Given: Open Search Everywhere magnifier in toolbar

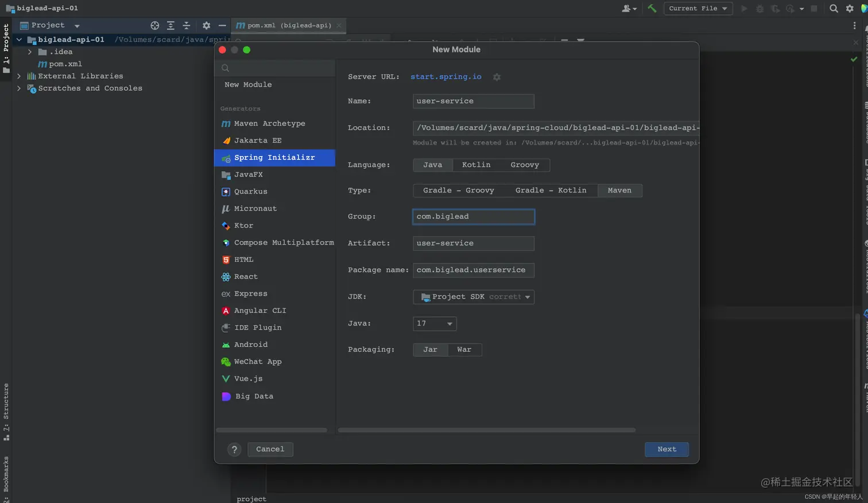Looking at the screenshot, I should [834, 8].
